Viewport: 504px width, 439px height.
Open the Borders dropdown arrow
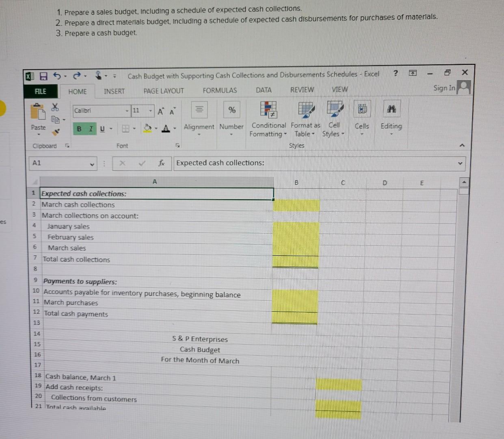click(x=134, y=128)
